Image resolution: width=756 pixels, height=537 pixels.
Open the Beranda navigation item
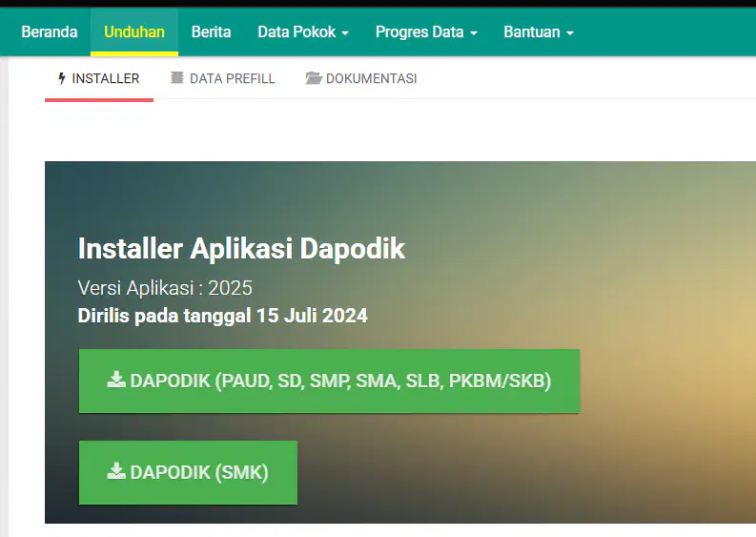point(50,31)
